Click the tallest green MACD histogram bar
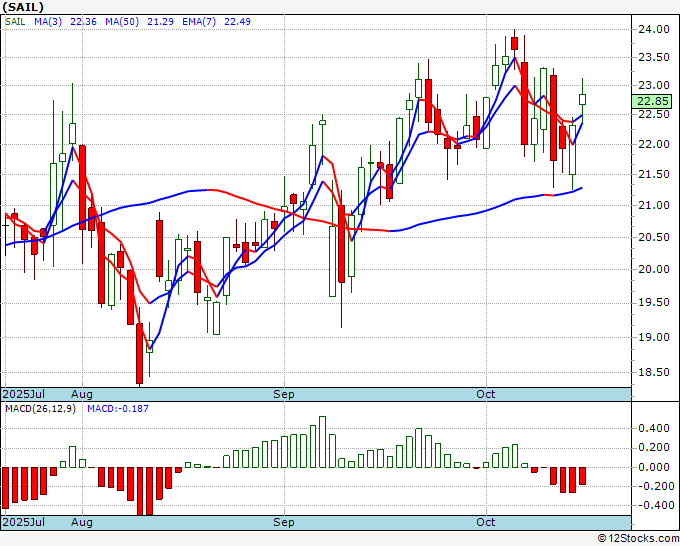This screenshot has width=680, height=546. coord(322,442)
